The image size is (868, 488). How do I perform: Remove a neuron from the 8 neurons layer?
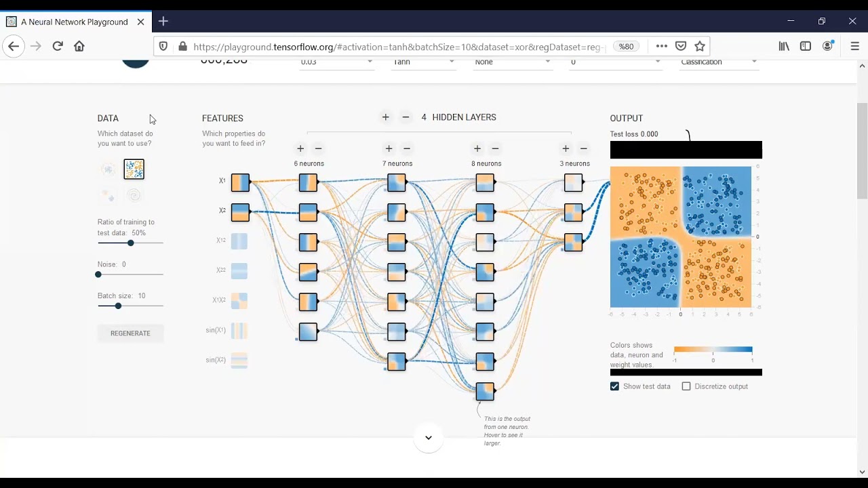tap(495, 148)
